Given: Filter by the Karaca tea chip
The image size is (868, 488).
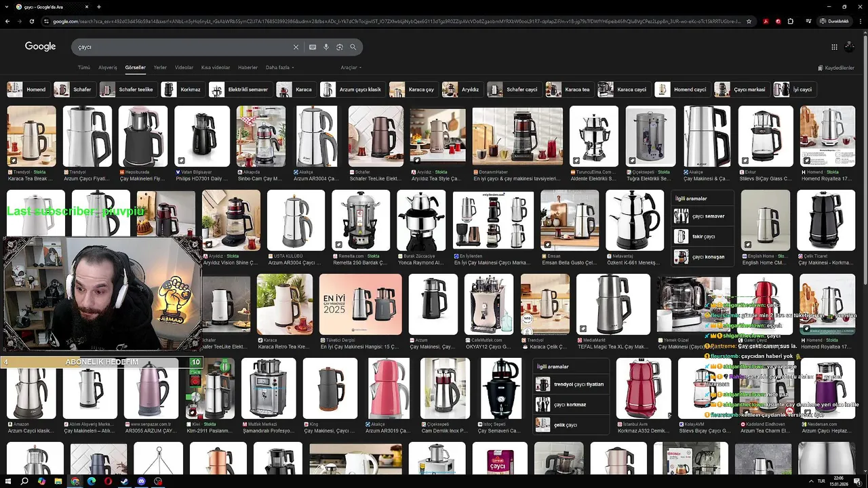Looking at the screenshot, I should pyautogui.click(x=568, y=89).
